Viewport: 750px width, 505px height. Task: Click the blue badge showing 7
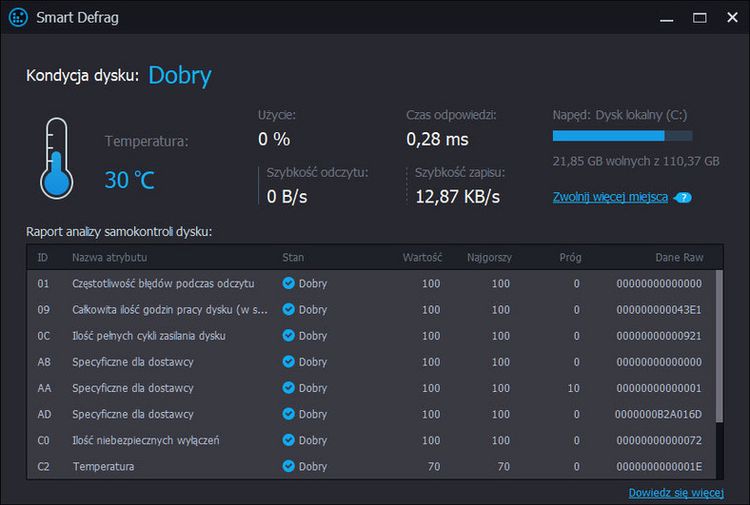pos(684,198)
